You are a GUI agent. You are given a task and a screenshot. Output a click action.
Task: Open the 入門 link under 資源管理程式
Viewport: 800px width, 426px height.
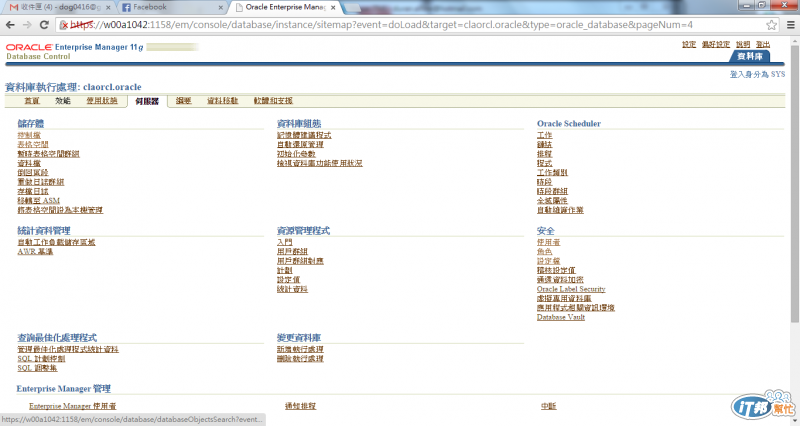point(285,242)
